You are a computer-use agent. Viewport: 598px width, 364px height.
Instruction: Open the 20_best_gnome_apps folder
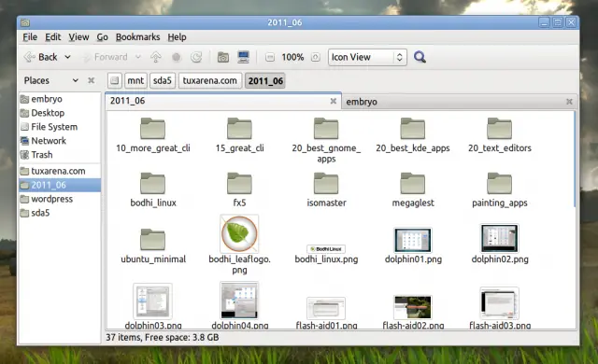click(x=326, y=140)
